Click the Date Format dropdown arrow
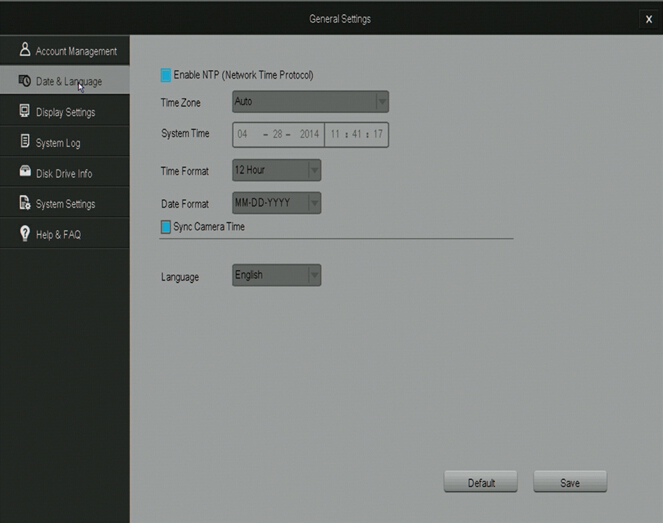663x523 pixels. (314, 203)
